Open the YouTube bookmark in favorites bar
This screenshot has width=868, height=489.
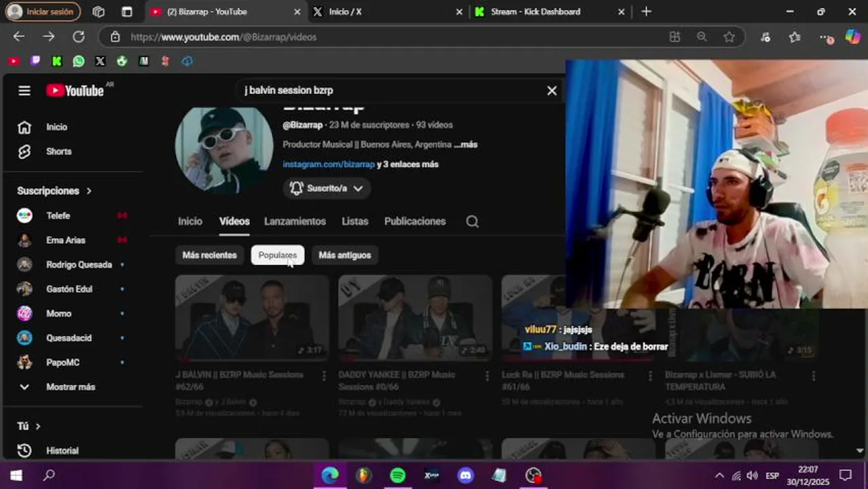[14, 61]
